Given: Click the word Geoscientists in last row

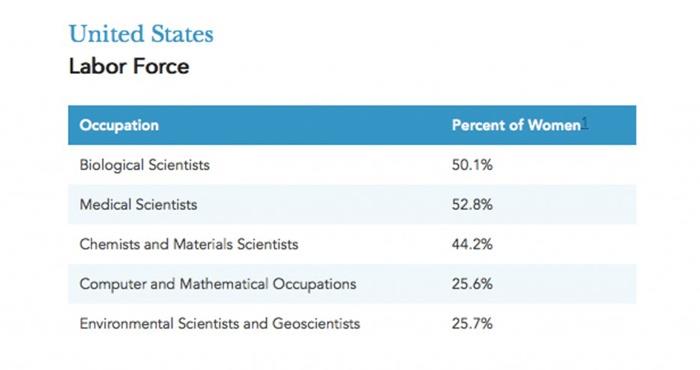Looking at the screenshot, I should tap(316, 324).
